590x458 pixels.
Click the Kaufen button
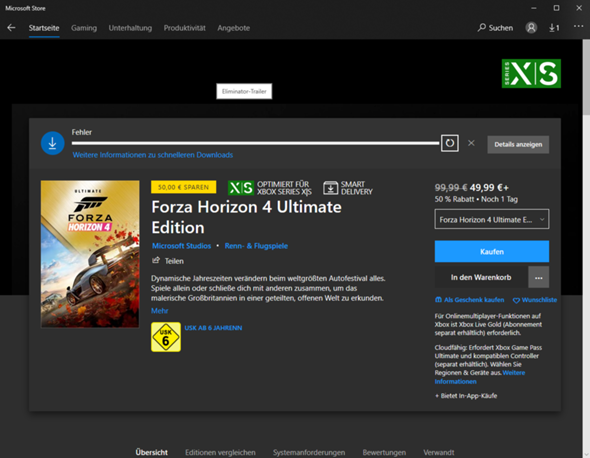pos(492,251)
